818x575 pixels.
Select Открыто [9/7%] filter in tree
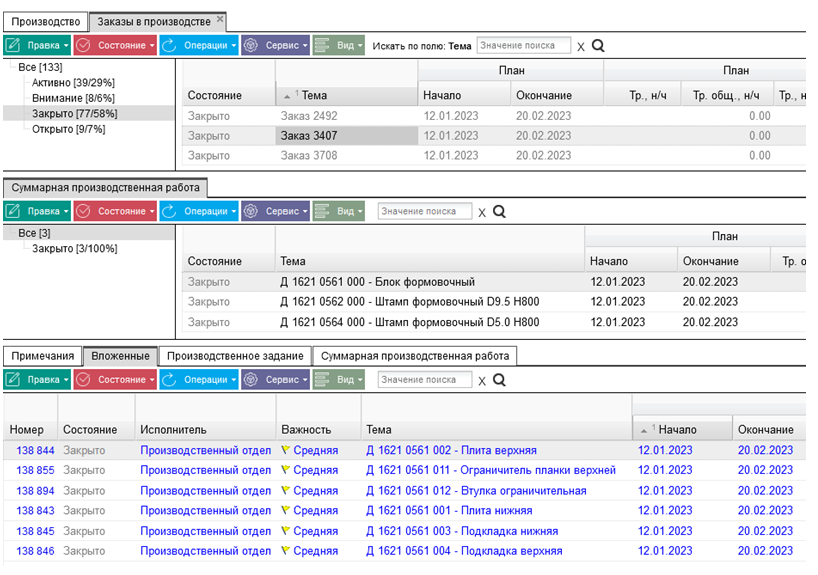[x=69, y=129]
